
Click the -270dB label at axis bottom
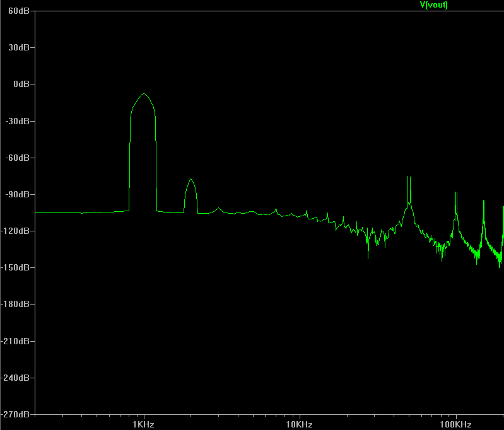[x=16, y=414]
